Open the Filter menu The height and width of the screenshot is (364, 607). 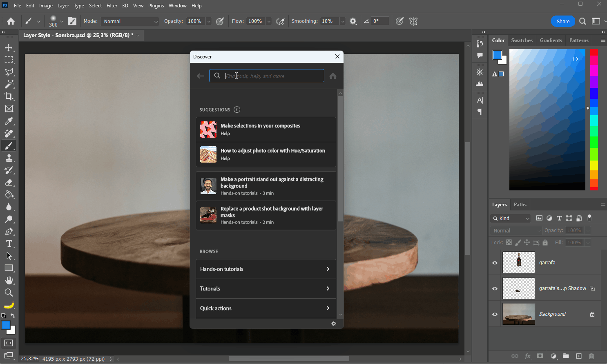coord(112,6)
